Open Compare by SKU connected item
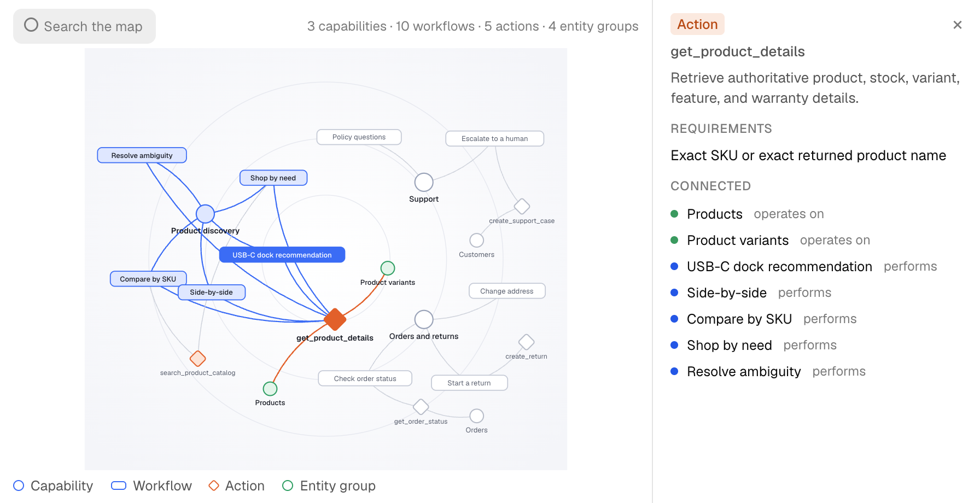 pos(763,319)
